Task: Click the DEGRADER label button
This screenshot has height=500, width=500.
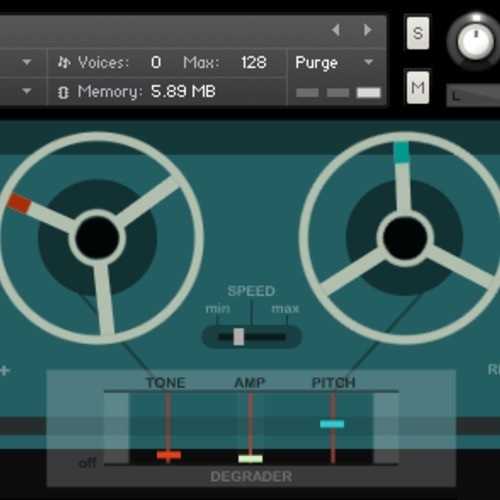Action: (251, 477)
